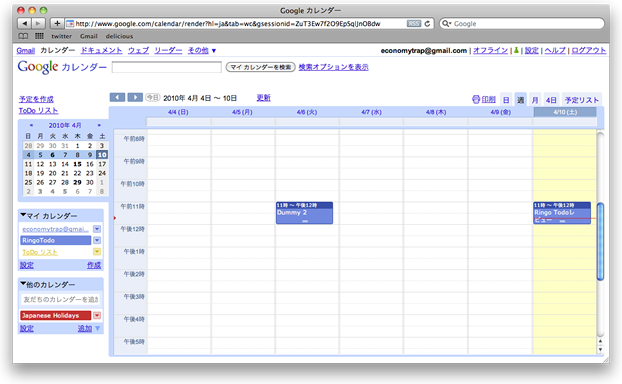The height and width of the screenshot is (384, 622).
Task: Click 友だちのカレンダーを追加 input field
Action: coord(60,300)
